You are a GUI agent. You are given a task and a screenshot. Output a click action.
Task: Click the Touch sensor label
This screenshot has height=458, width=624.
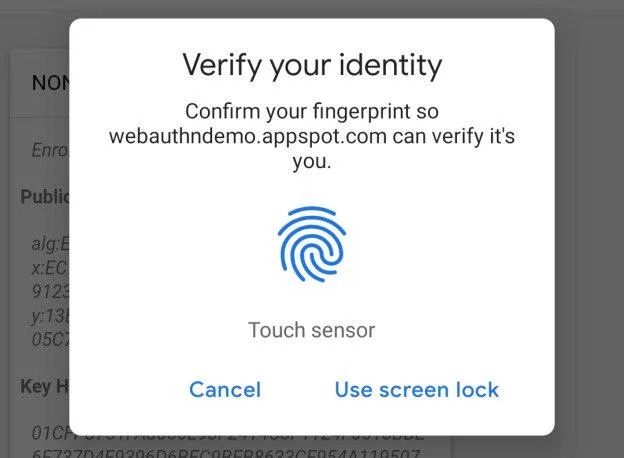[311, 330]
